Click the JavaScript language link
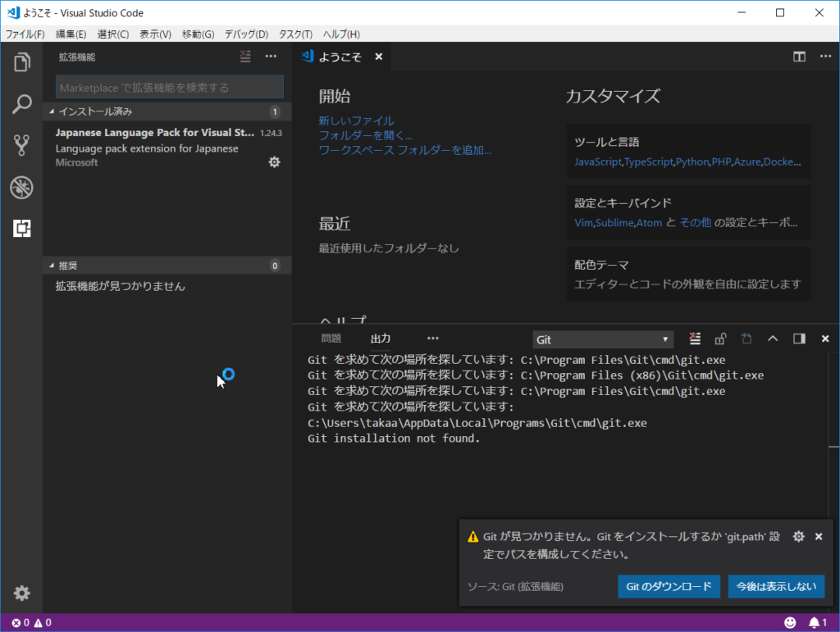Screen dimensions: 840x632 pos(598,161)
